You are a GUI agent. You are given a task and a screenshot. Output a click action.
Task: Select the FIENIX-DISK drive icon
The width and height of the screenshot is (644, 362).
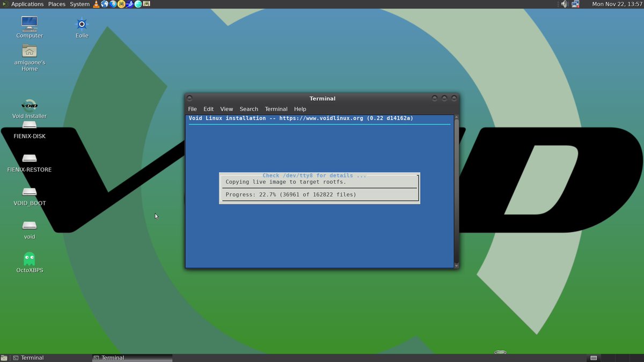coord(30,130)
